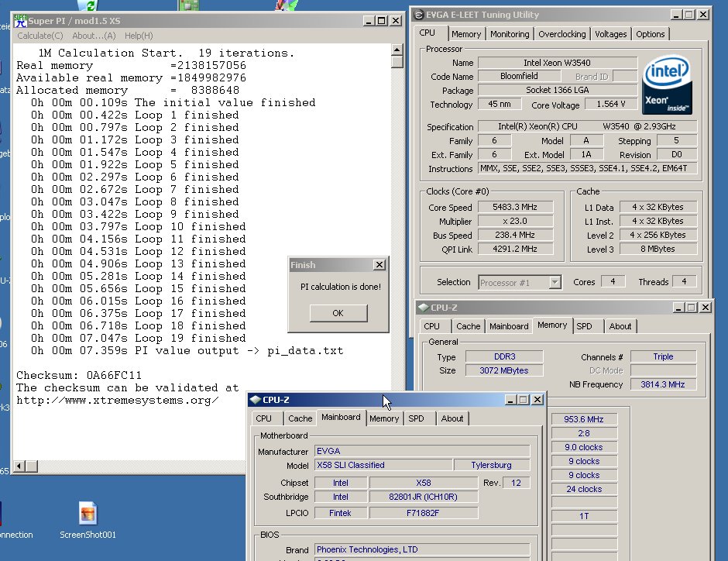Open the E-LEET Voltages tab
This screenshot has height=561, width=728.
tap(610, 34)
